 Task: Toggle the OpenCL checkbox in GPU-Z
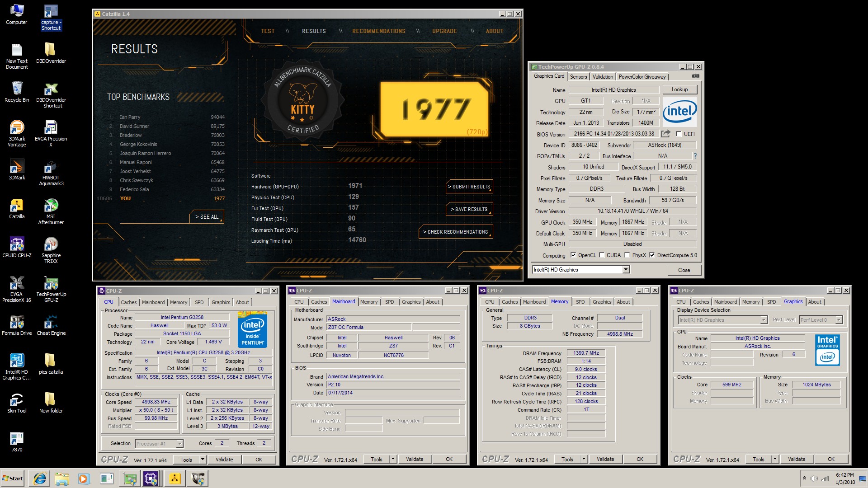point(573,255)
